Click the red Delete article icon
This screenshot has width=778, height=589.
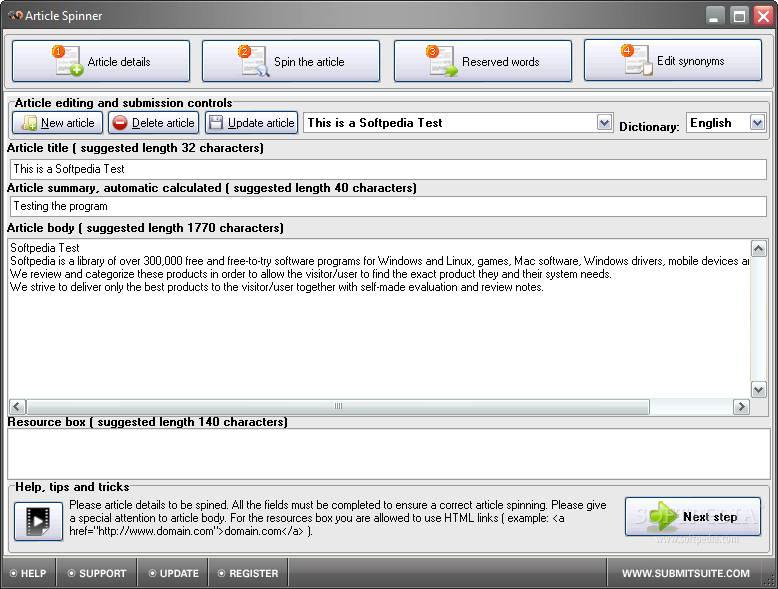(120, 123)
